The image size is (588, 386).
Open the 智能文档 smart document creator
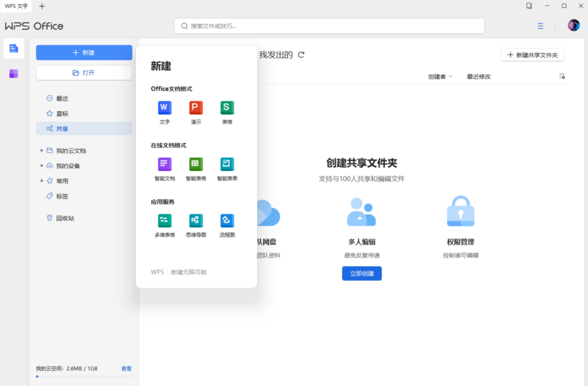coord(165,165)
